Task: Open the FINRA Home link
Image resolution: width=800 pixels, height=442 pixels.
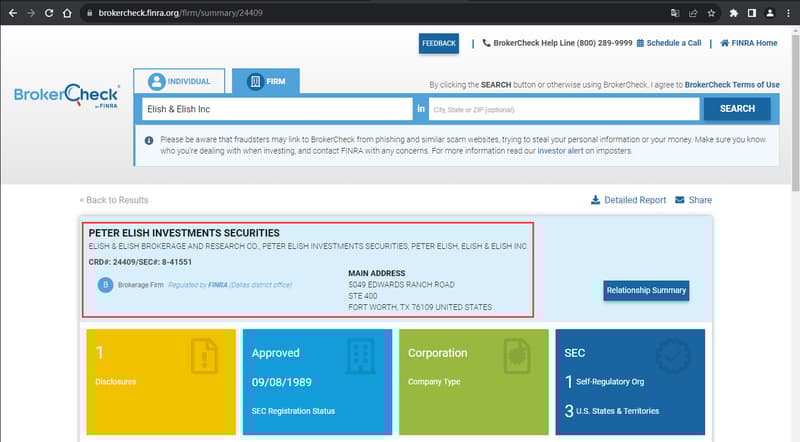Action: coord(748,44)
